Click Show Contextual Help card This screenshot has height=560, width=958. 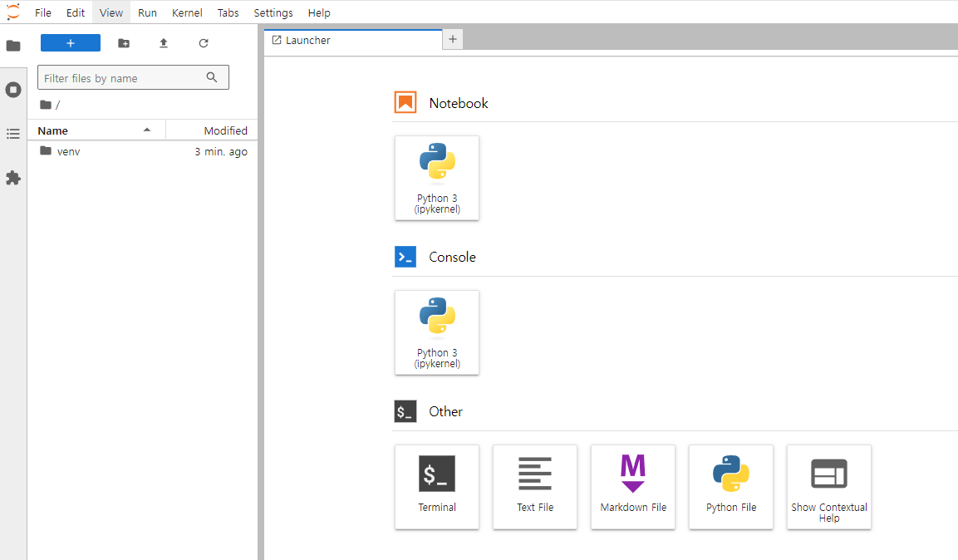(x=829, y=487)
